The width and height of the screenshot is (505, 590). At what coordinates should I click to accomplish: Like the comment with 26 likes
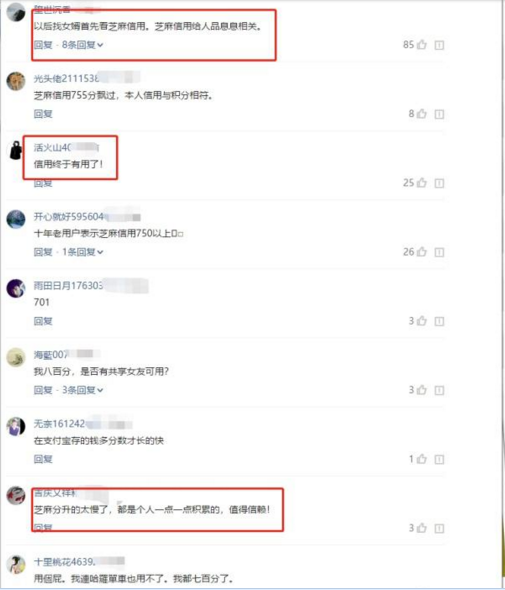click(422, 251)
